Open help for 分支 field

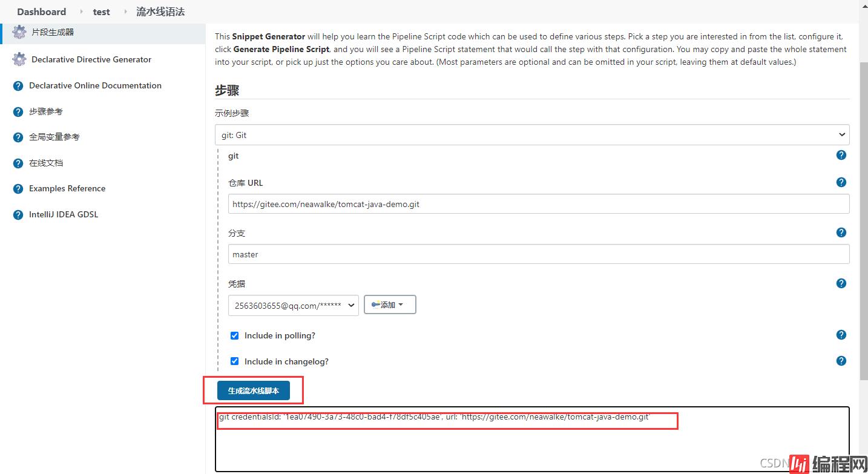coord(841,232)
